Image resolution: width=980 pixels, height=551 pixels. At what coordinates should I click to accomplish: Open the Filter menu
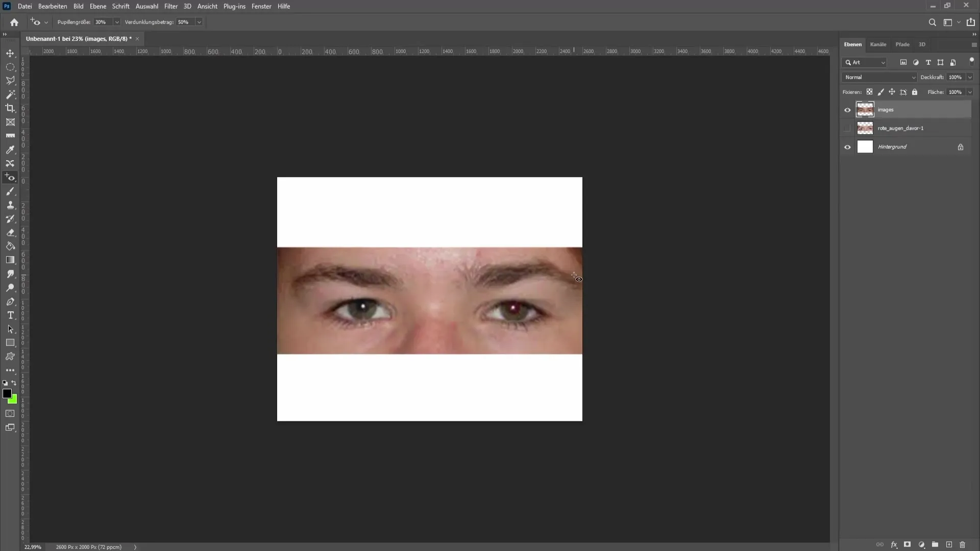coord(171,6)
